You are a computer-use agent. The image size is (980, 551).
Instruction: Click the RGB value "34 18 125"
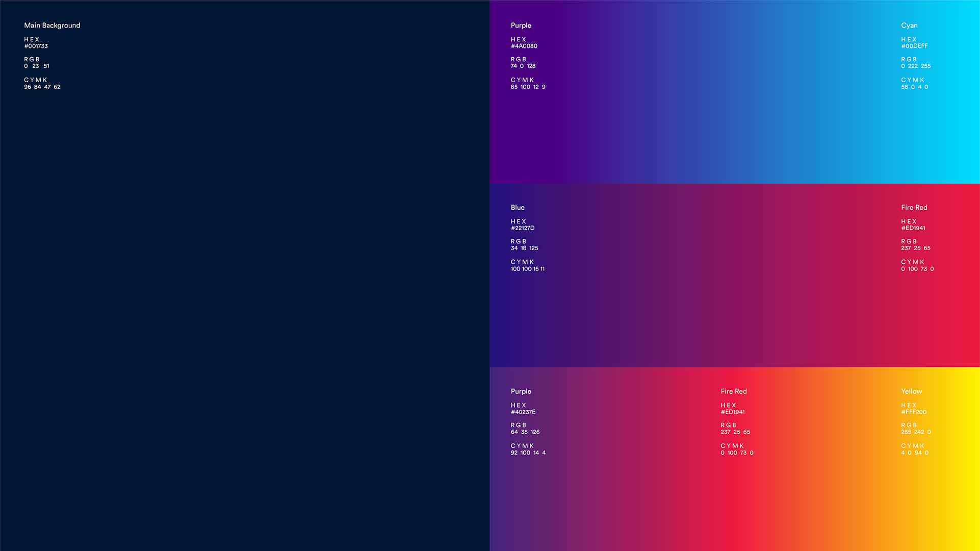tap(525, 248)
